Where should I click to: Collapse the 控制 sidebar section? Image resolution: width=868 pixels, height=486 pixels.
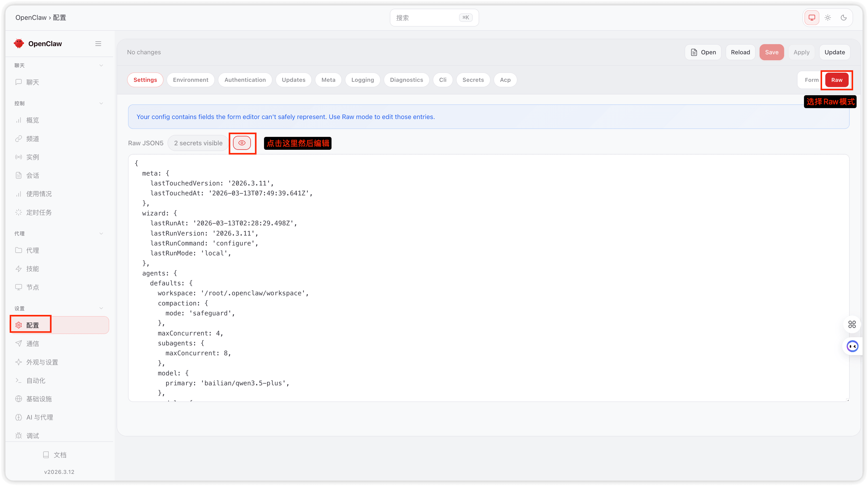pyautogui.click(x=101, y=103)
